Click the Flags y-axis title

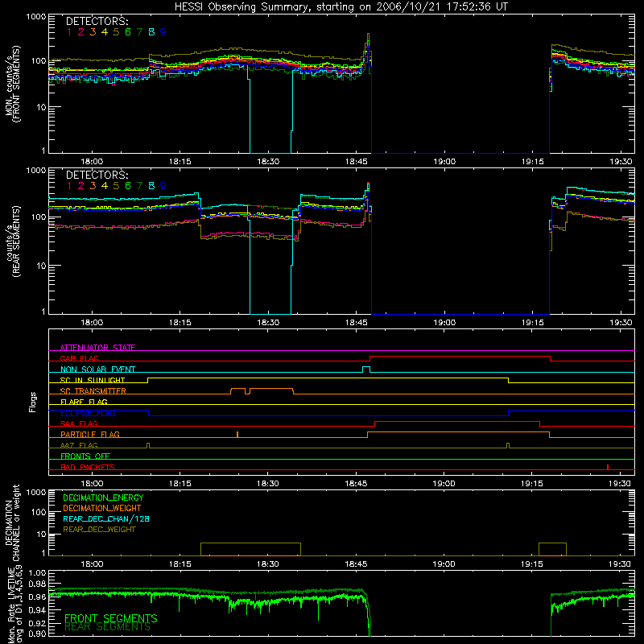(32, 402)
